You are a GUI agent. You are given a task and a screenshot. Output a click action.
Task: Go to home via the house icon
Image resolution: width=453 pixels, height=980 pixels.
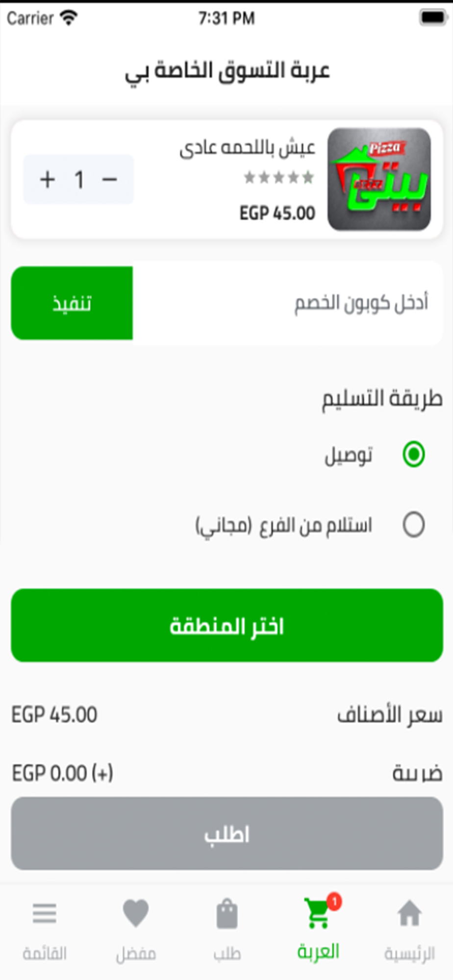point(409,913)
